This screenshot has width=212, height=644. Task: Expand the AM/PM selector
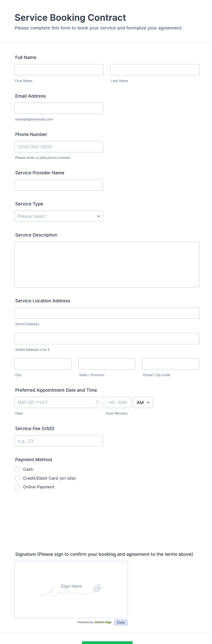point(143,402)
